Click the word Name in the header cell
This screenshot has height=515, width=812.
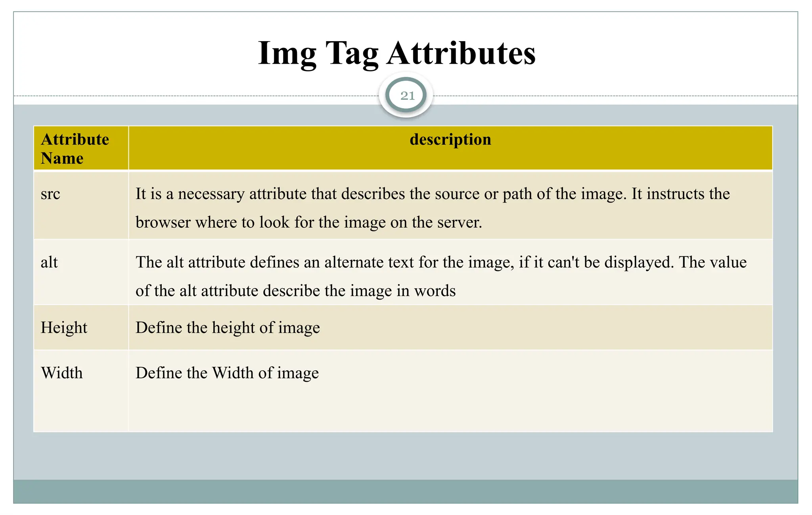tap(62, 158)
